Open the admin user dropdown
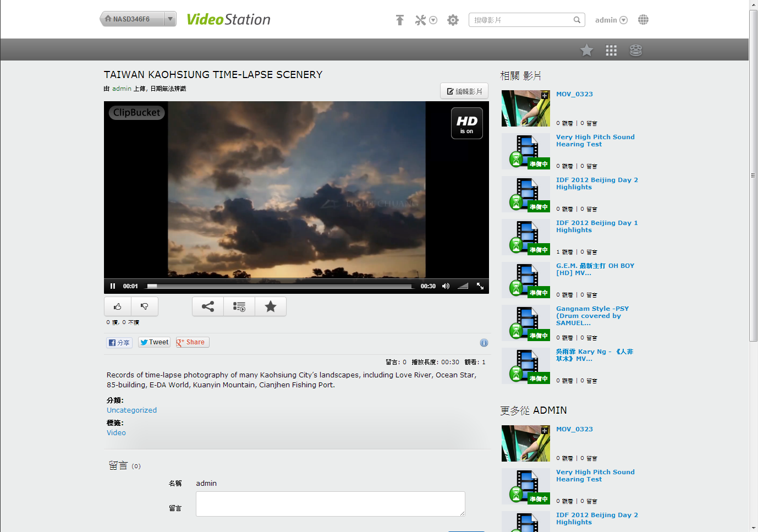Viewport: 758px width, 532px height. [x=611, y=20]
